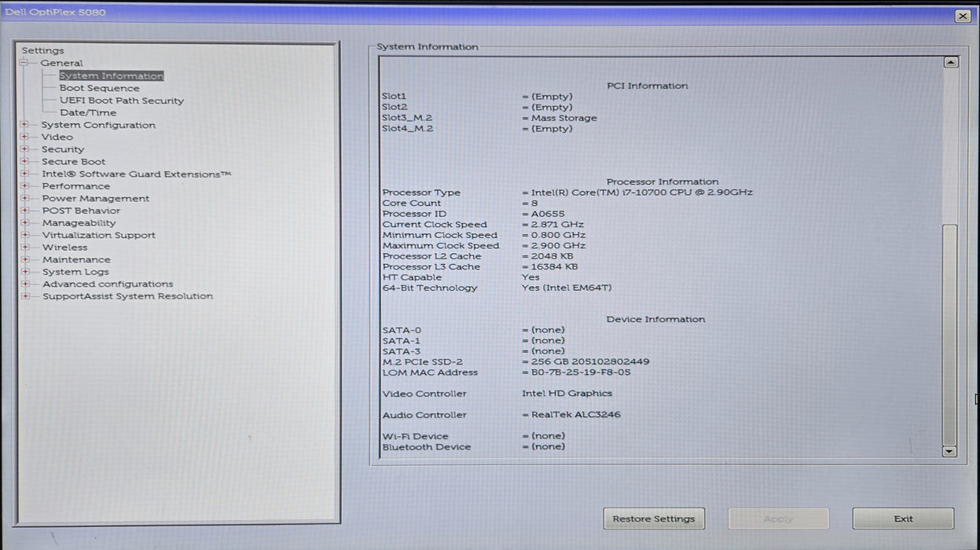
Task: Expand the System Configuration node
Action: tap(25, 124)
